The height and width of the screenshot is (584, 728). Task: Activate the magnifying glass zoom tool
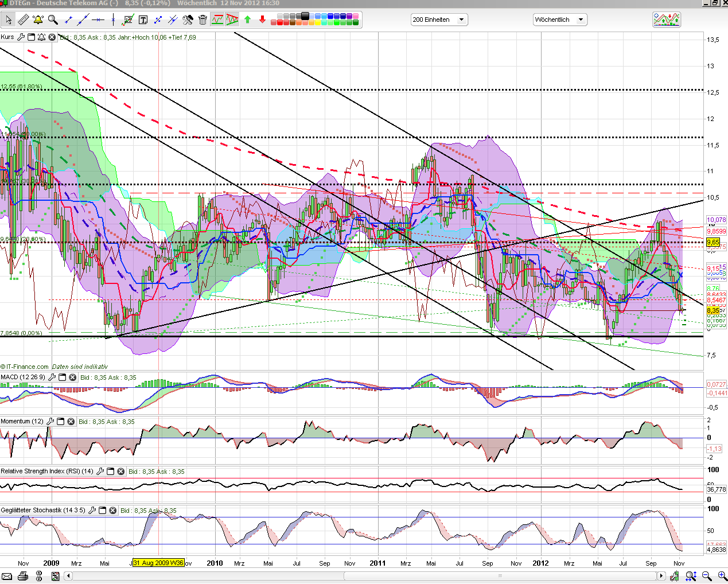click(53, 20)
